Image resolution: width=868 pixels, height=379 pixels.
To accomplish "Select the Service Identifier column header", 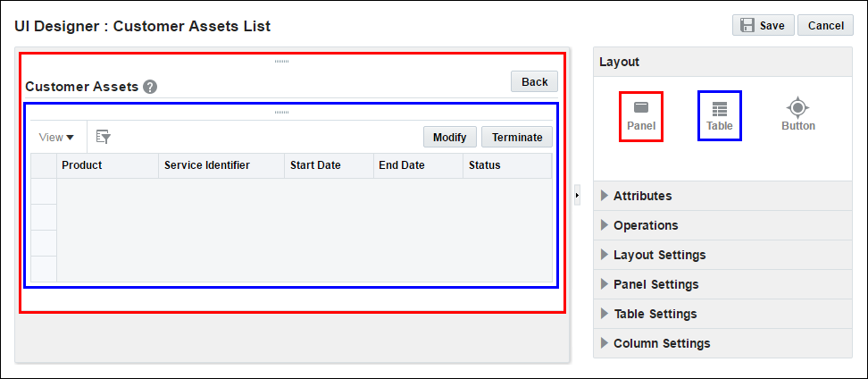I will click(x=207, y=165).
